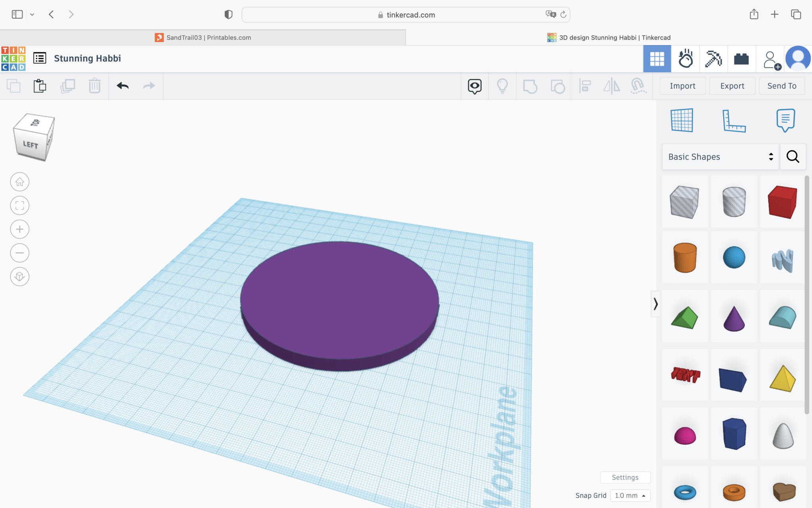The image size is (812, 508).
Task: Toggle the Show all lightbulb icon
Action: 502,86
